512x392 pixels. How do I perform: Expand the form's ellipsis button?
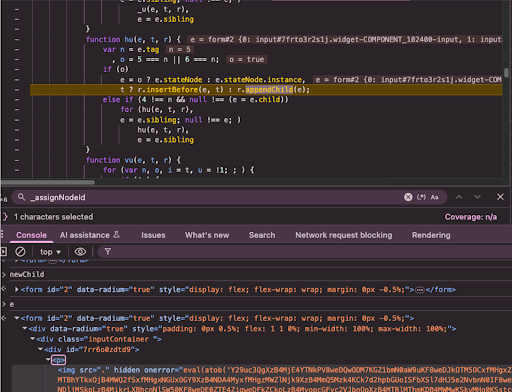pyautogui.click(x=420, y=290)
